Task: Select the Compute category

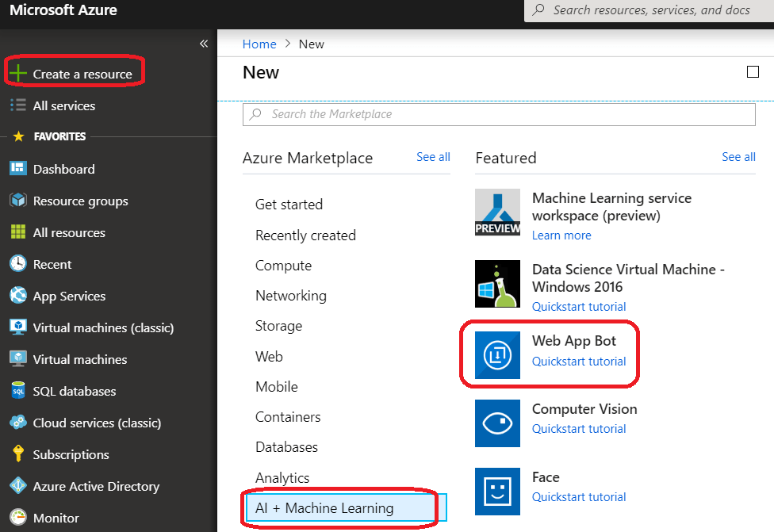Action: click(x=283, y=265)
